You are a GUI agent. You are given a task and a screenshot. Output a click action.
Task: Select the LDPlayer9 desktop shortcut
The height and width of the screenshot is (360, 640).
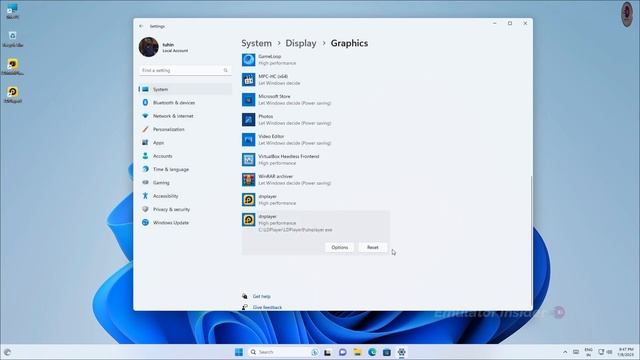click(13, 95)
